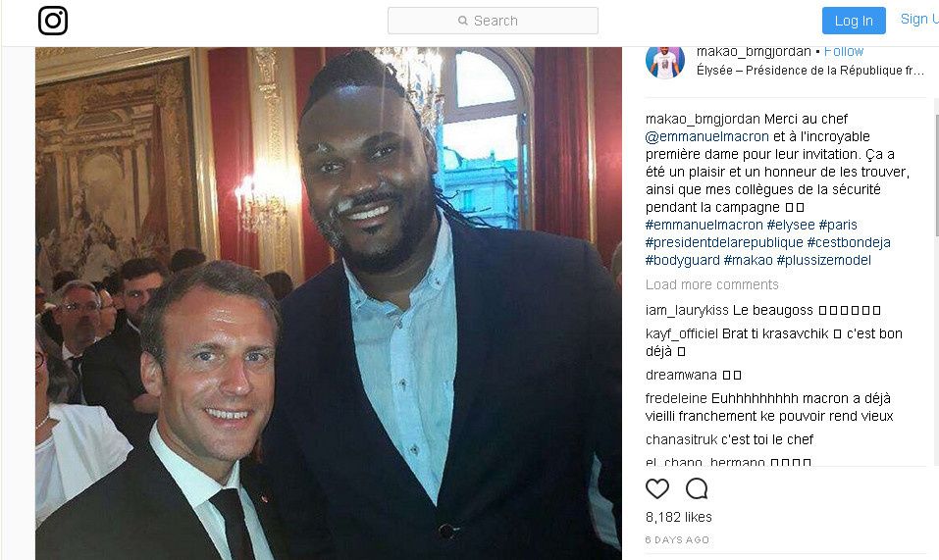
Task: Open commenter fredeleine profile
Action: [x=676, y=398]
